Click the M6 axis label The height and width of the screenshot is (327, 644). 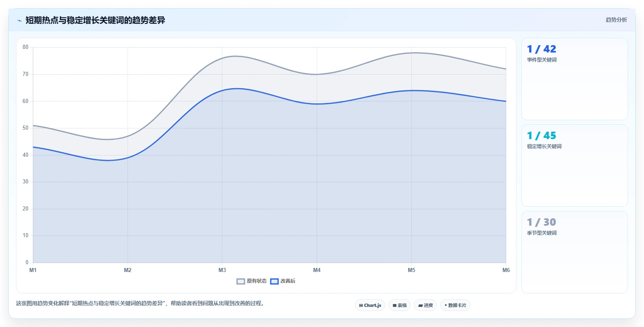[x=506, y=270]
